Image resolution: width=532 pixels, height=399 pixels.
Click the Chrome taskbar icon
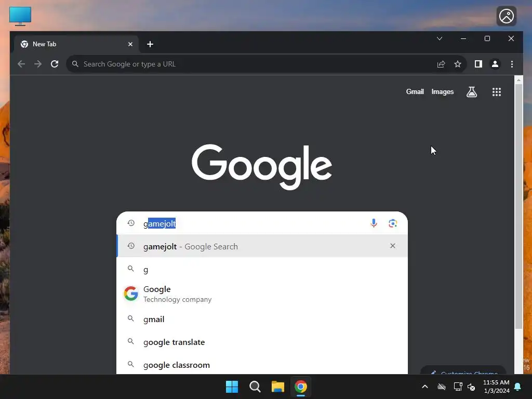[301, 387]
